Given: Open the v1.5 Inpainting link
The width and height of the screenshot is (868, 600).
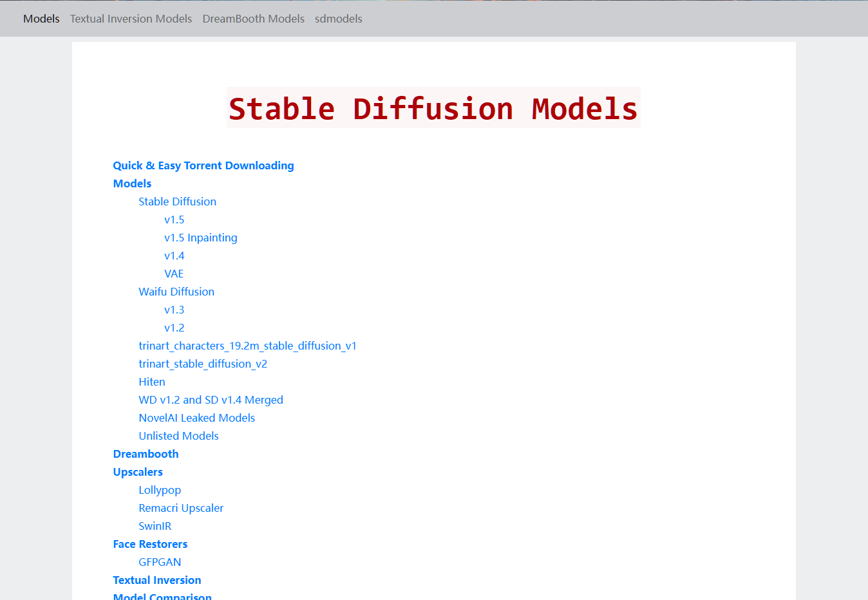Looking at the screenshot, I should coord(201,238).
